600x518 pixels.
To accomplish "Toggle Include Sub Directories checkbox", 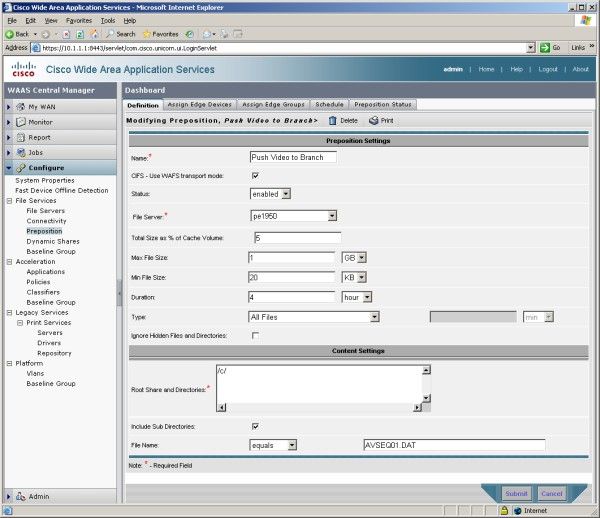I will [x=255, y=426].
